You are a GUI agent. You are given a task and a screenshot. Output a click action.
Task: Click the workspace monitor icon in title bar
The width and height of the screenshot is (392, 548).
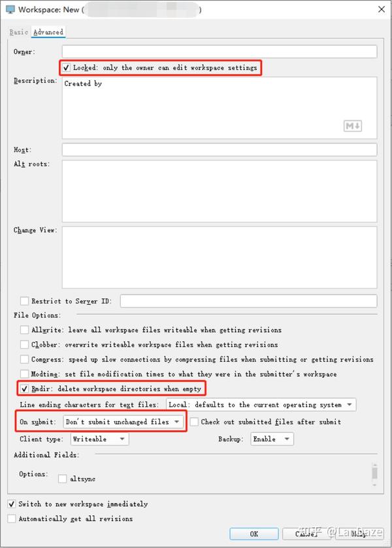(10, 9)
